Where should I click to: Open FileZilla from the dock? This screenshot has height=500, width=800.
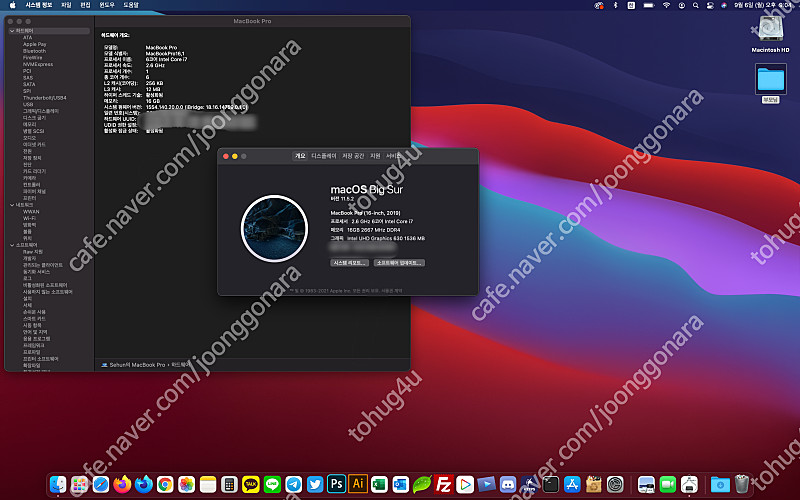point(446,484)
